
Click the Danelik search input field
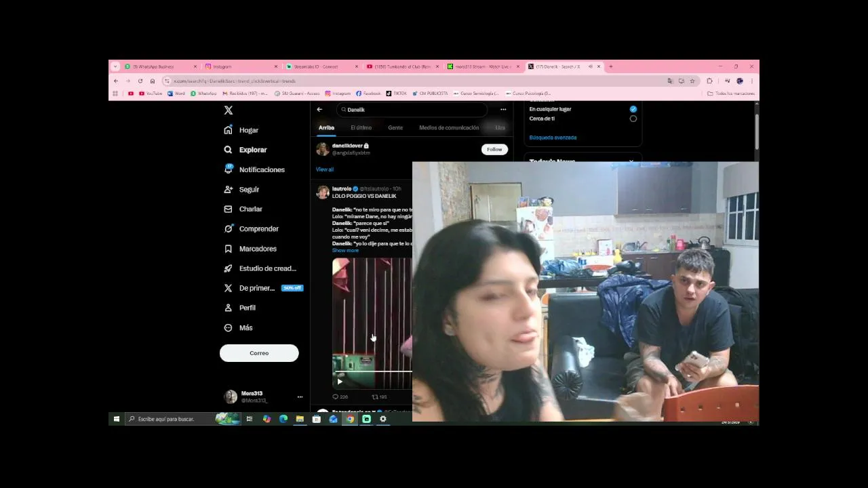coord(412,110)
